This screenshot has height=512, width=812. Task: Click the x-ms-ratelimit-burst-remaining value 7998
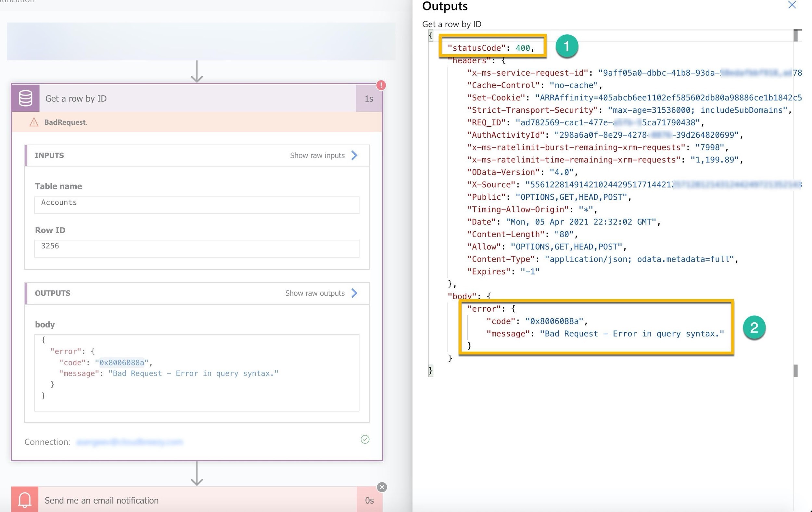(x=709, y=147)
